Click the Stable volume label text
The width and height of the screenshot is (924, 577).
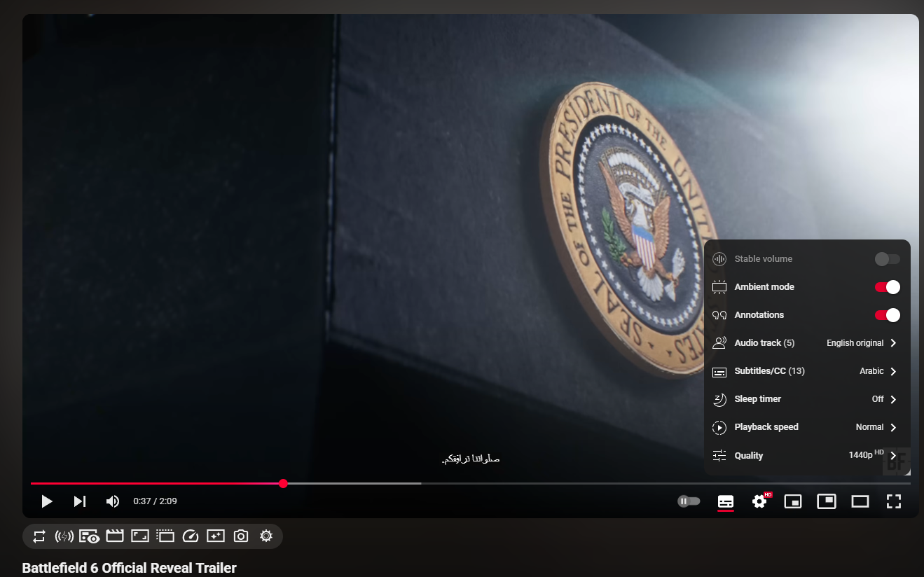[764, 259]
